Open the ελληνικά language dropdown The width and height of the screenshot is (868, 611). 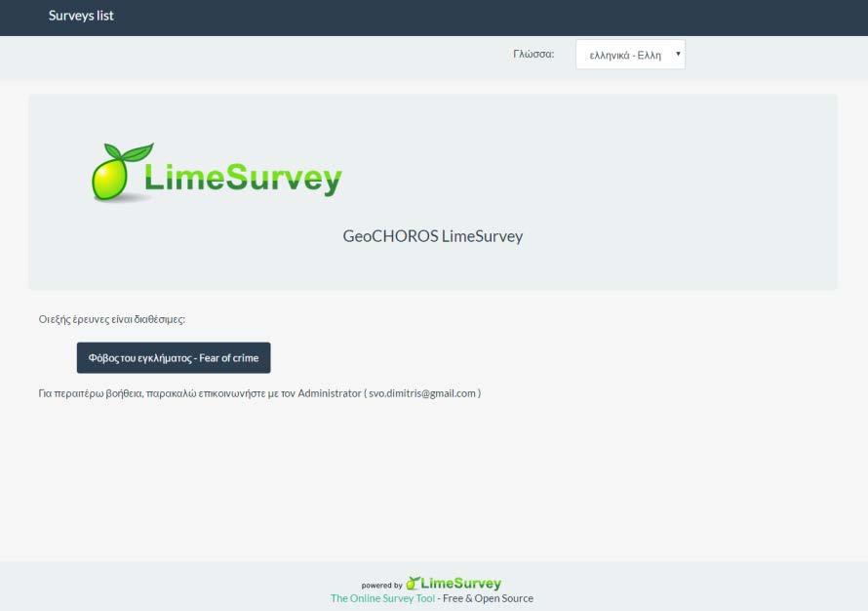pos(630,55)
